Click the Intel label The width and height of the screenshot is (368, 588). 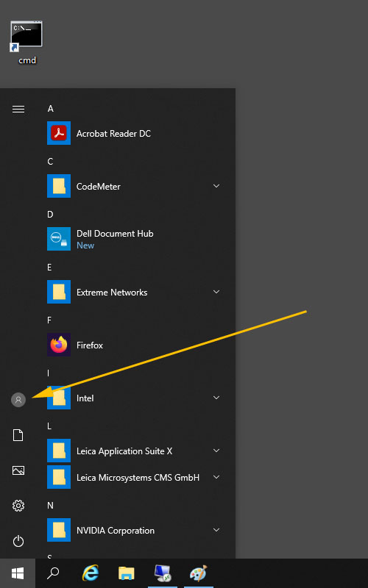(85, 398)
